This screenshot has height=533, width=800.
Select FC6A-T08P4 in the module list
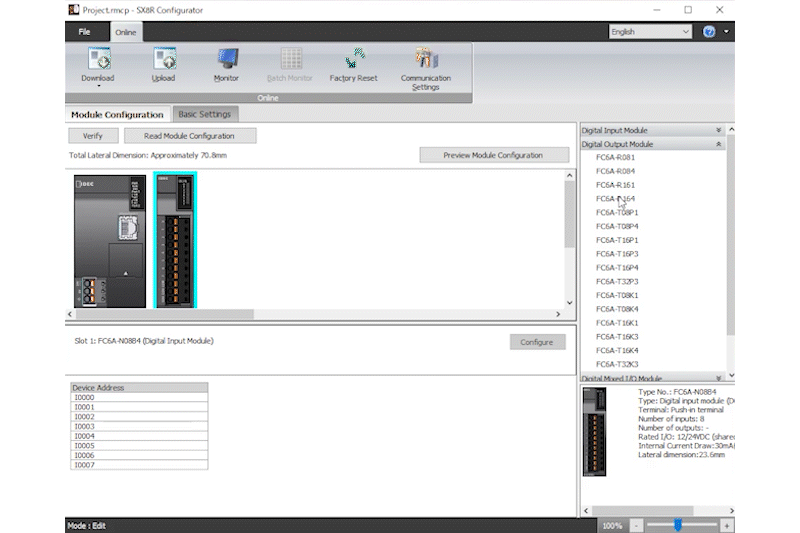tap(617, 226)
